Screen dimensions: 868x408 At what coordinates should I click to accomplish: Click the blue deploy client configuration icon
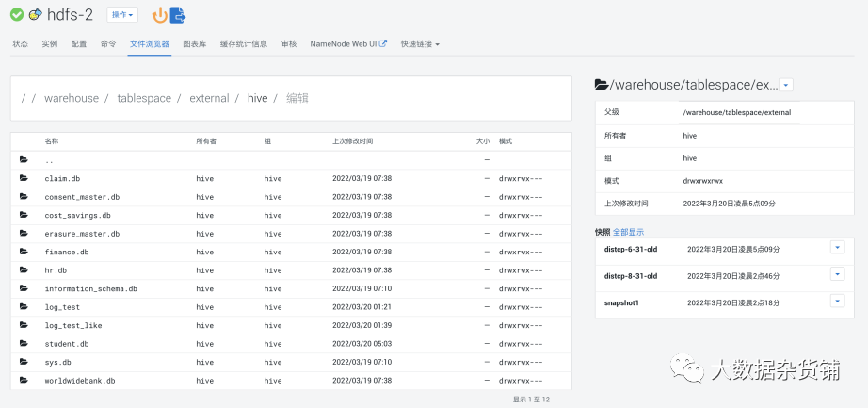(177, 15)
